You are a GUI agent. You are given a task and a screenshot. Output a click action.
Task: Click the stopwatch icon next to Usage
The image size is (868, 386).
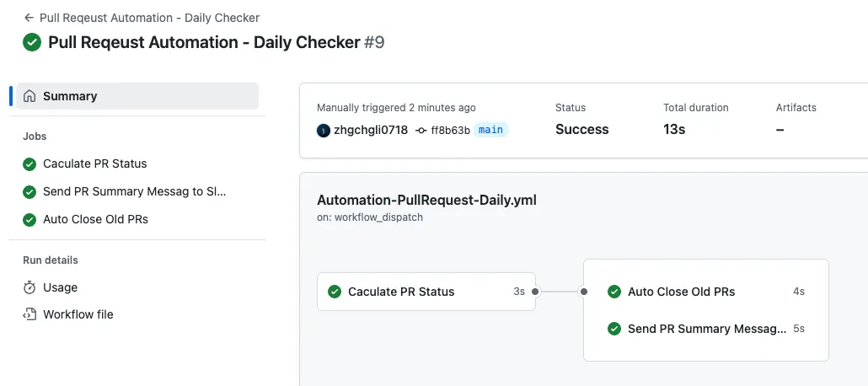[x=29, y=287]
